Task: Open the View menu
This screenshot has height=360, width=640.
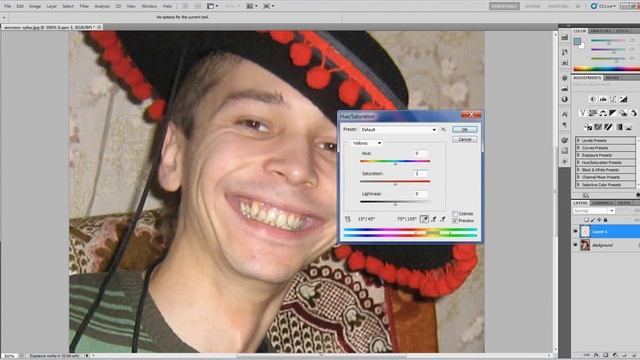Action: tap(131, 6)
